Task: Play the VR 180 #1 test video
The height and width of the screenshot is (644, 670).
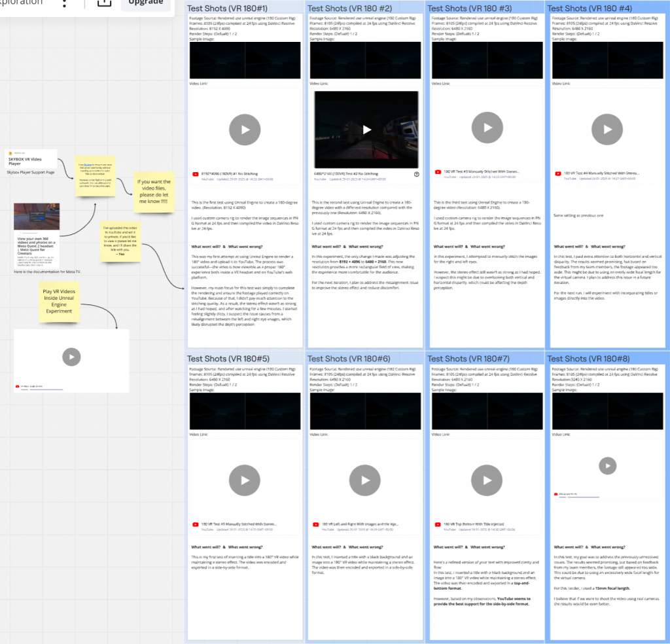Action: [x=245, y=130]
